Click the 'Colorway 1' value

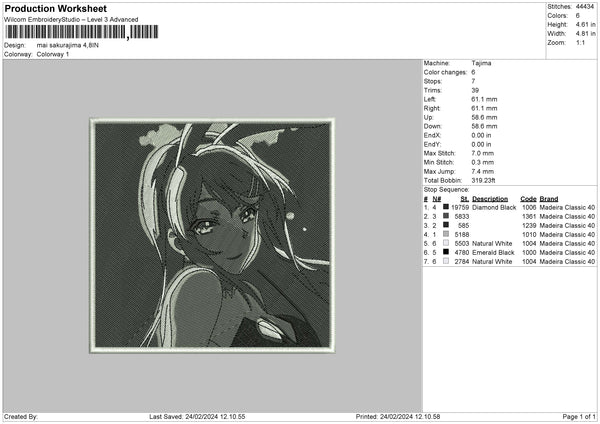pos(53,54)
